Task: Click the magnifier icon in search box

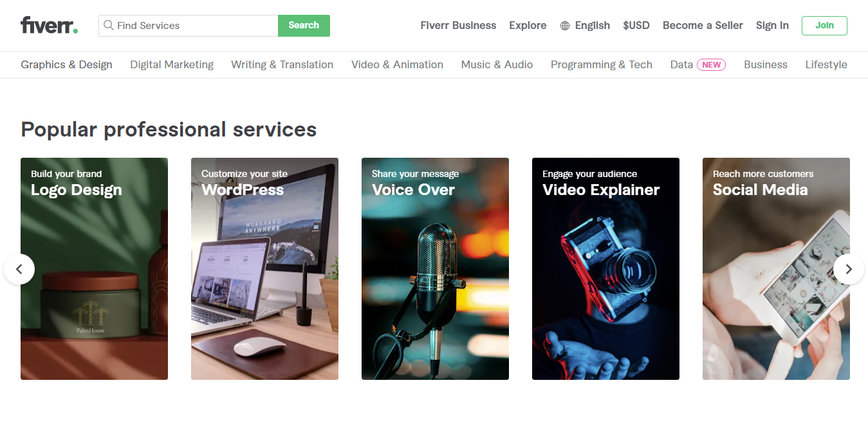Action: 109,26
